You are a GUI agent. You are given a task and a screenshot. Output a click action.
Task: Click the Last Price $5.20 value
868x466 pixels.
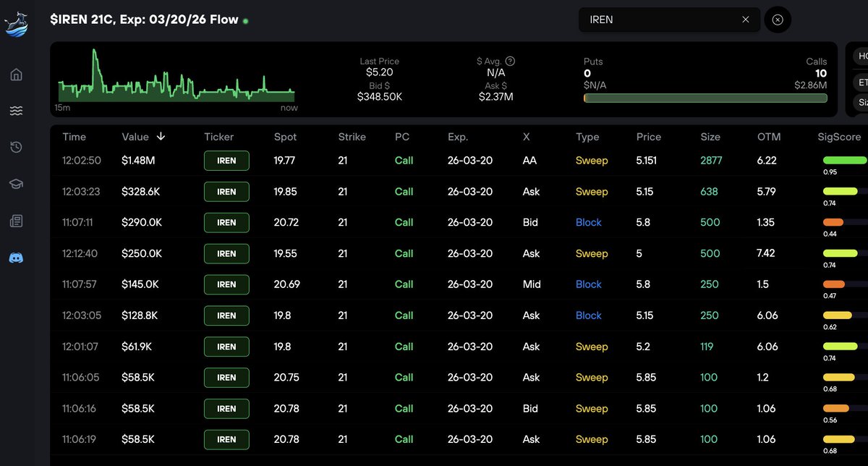pyautogui.click(x=380, y=72)
